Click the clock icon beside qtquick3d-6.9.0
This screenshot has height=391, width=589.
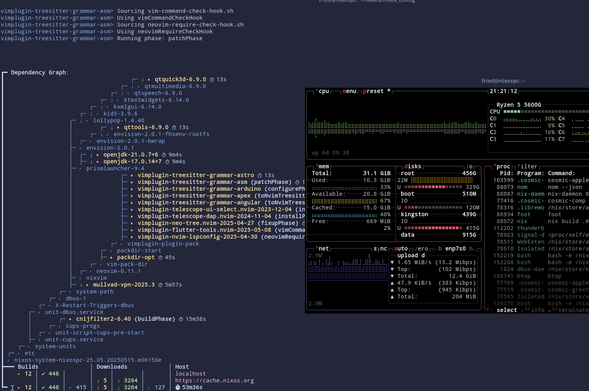(211, 80)
